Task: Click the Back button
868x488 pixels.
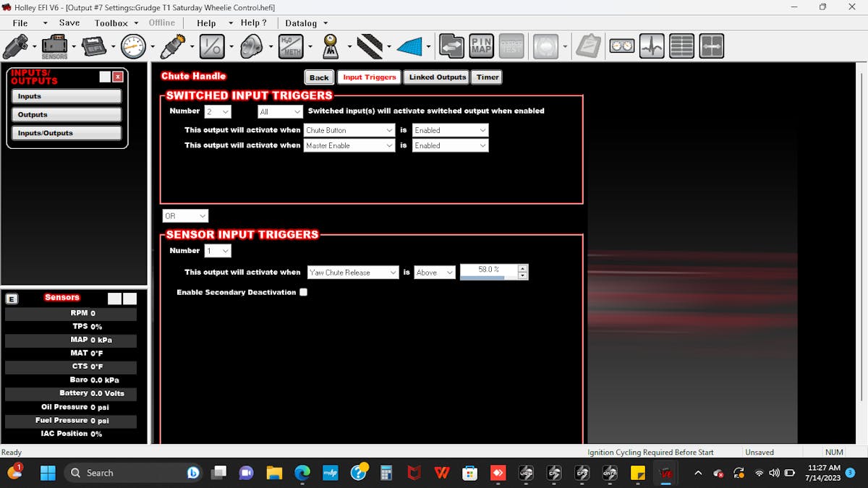Action: point(319,77)
